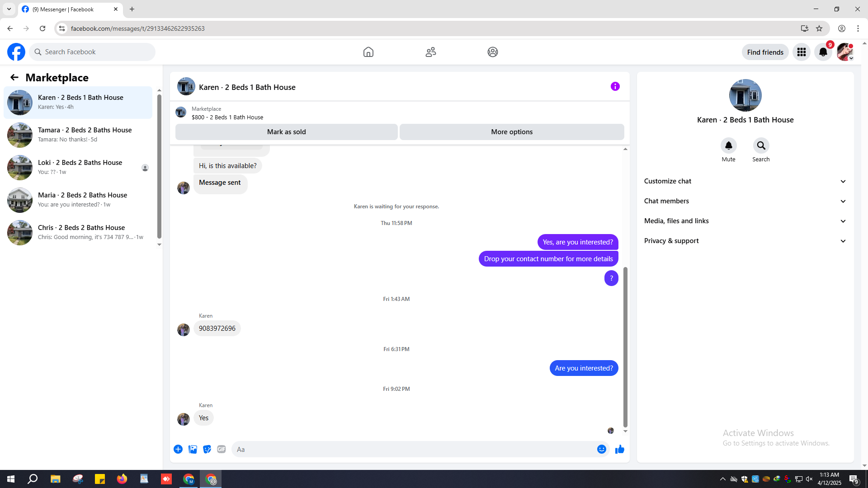Open Tamara 2 Beds 2 Baths House chat
This screenshot has height=488, width=868.
point(78,135)
